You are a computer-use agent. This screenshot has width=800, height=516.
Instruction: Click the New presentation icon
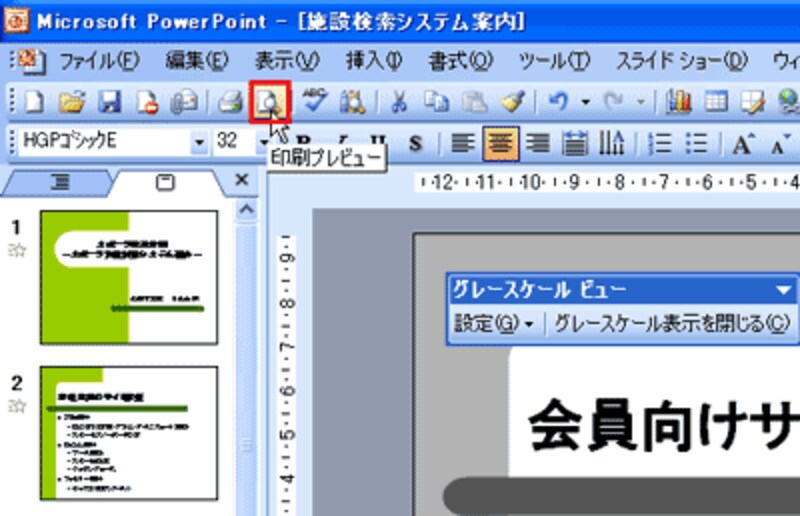pos(34,102)
